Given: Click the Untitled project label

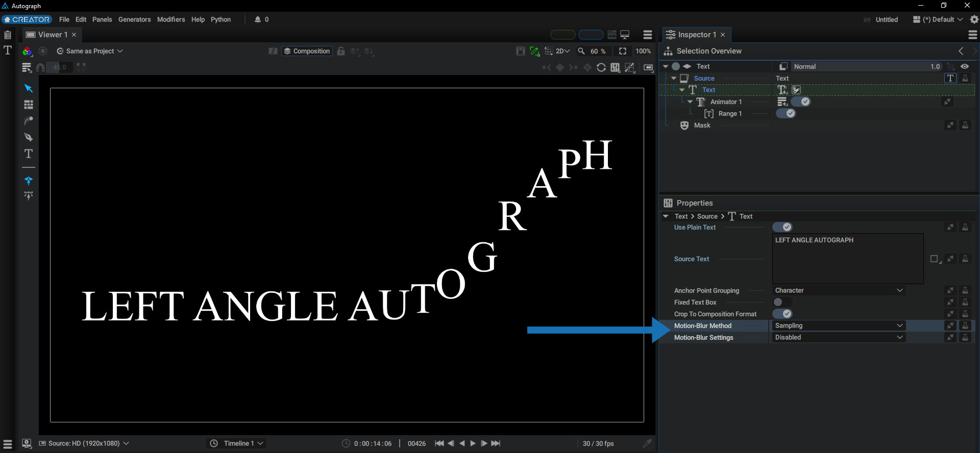Looking at the screenshot, I should click(887, 19).
